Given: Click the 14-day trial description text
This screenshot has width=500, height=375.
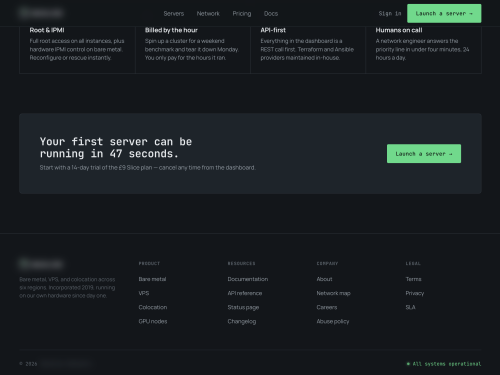Looking at the screenshot, I should point(147,168).
